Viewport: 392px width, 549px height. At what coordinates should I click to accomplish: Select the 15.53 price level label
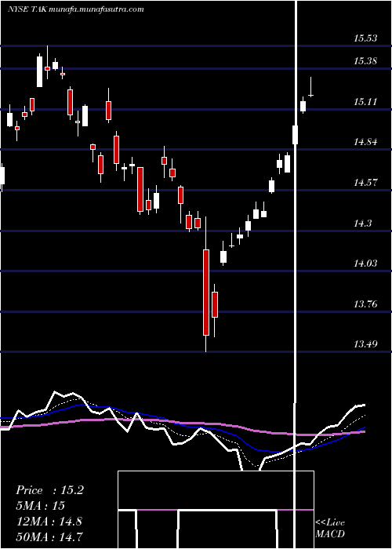(x=365, y=38)
